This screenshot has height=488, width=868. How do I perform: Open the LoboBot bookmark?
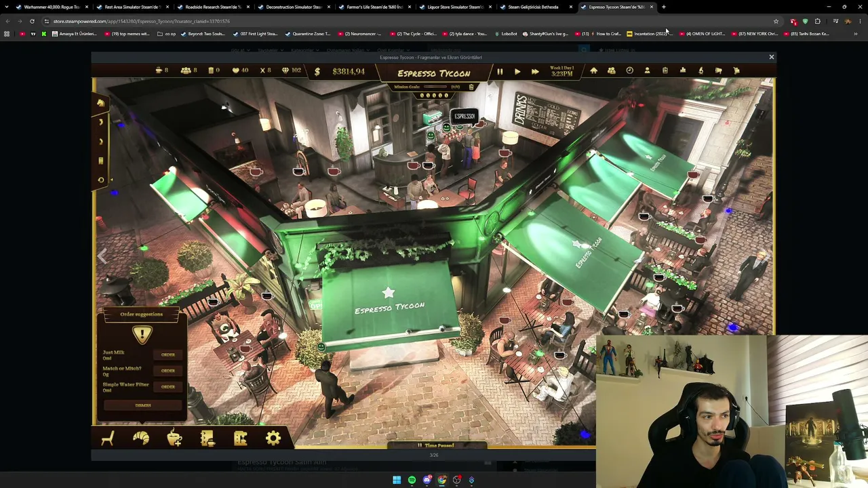coord(505,34)
